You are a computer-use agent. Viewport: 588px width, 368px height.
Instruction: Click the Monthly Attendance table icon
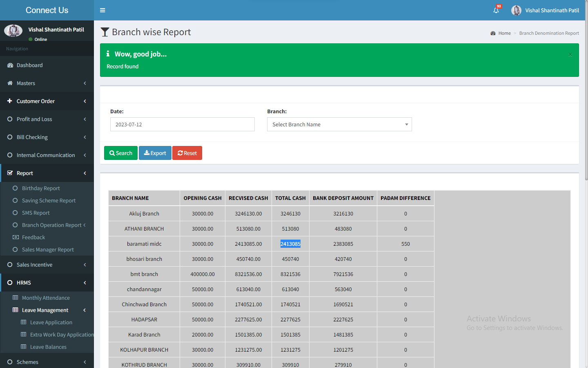16,298
